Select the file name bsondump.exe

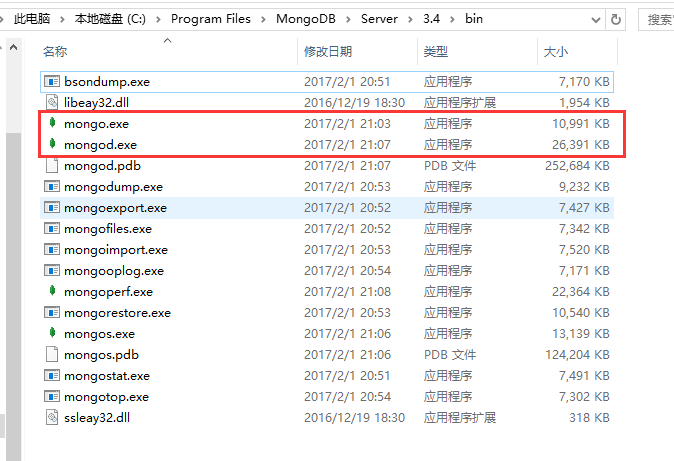pos(107,82)
